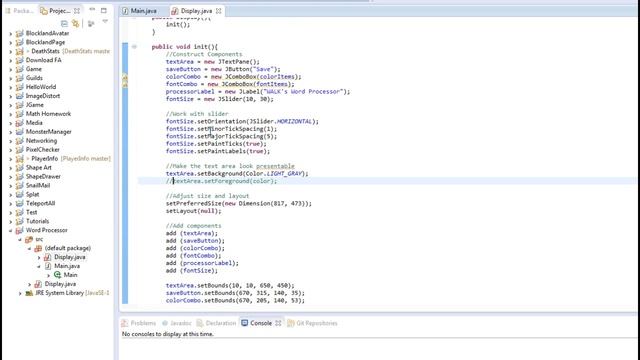This screenshot has width=640, height=360.
Task: Click on the setLayout(null); code line
Action: pos(193,211)
